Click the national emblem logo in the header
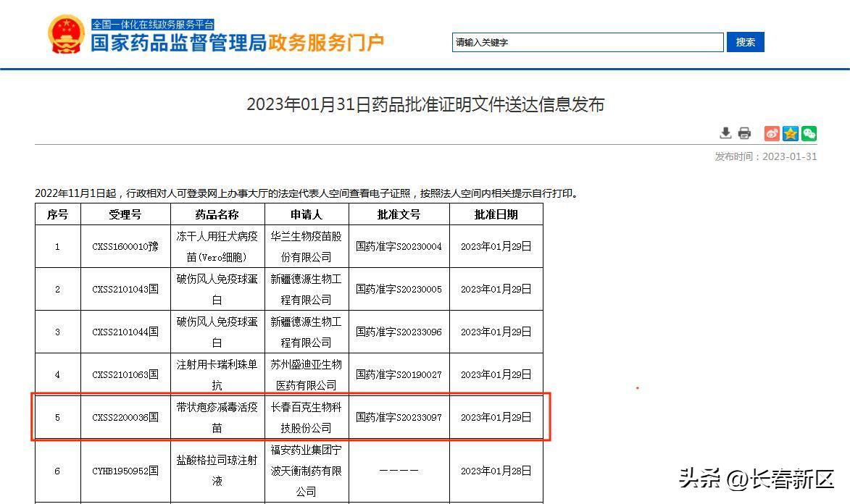850x504 pixels. 67,33
